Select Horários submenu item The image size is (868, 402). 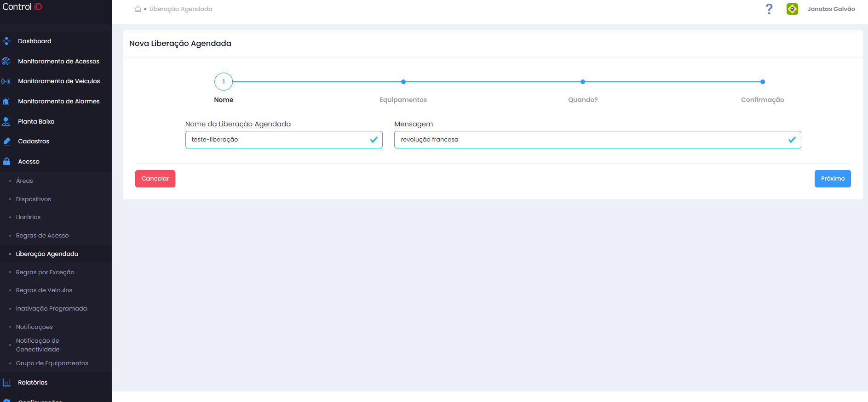[x=28, y=217]
